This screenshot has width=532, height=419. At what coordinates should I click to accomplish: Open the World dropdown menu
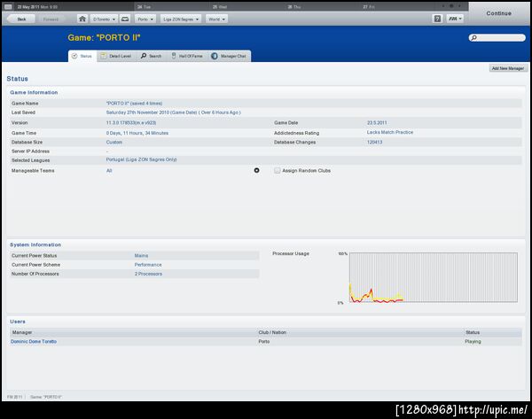[216, 19]
